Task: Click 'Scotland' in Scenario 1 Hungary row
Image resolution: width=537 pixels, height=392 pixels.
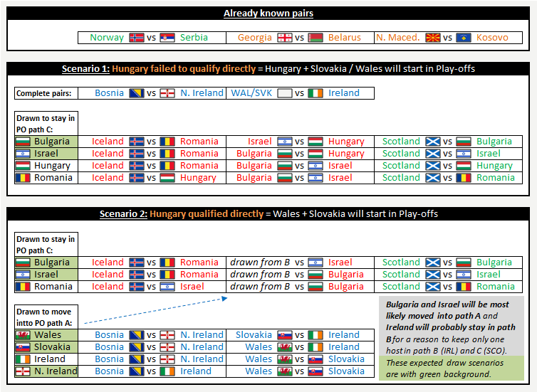Action: (x=401, y=166)
